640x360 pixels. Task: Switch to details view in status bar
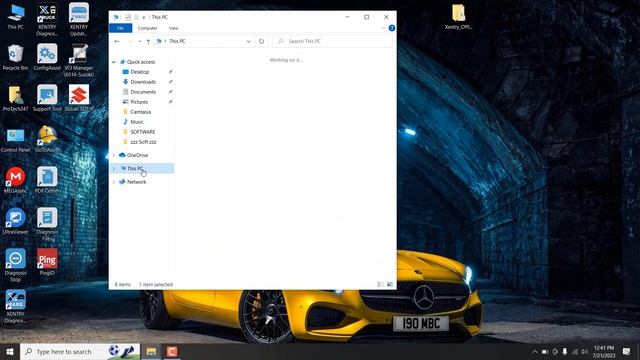[380, 284]
